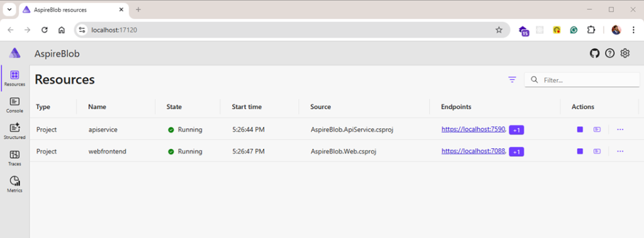Open the Metrics sidebar page
The height and width of the screenshot is (238, 644).
click(15, 185)
